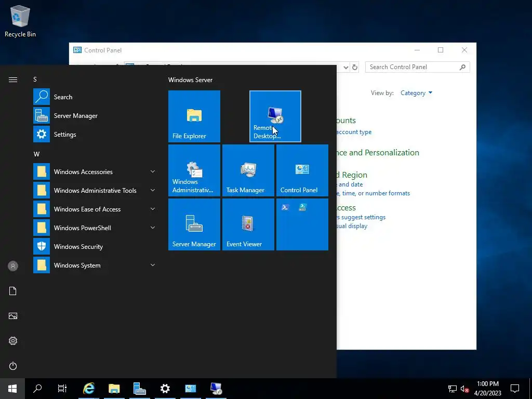Open Task View on the taskbar
This screenshot has height=399, width=532.
pyautogui.click(x=62, y=389)
